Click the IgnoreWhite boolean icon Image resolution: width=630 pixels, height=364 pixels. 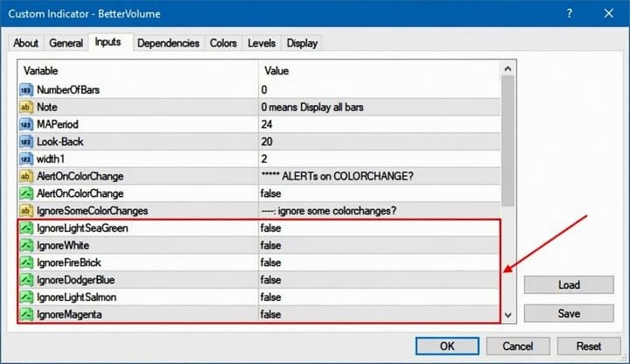coord(26,245)
